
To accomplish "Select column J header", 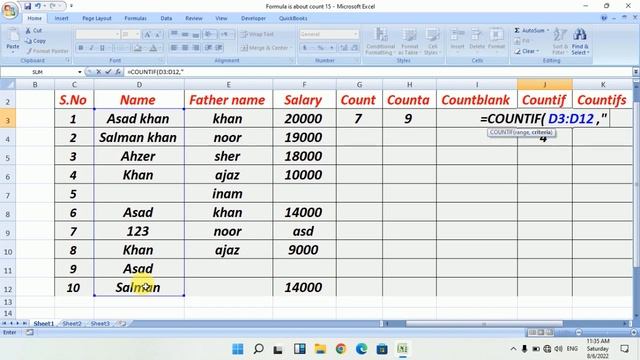I will tap(544, 85).
